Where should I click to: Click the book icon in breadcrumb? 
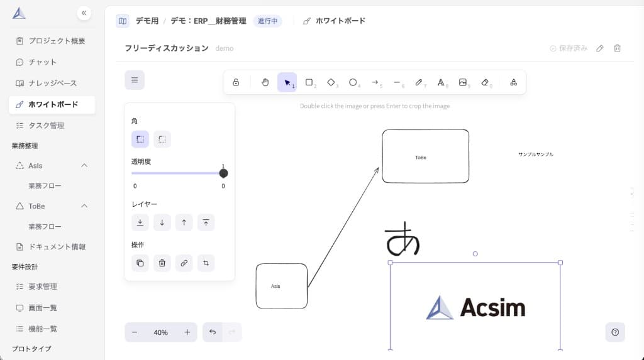coord(123,21)
